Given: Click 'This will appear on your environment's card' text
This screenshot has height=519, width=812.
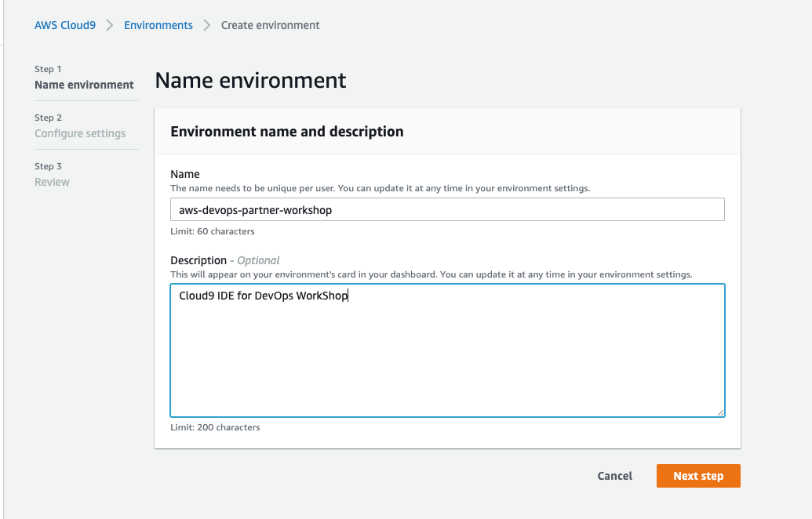Looking at the screenshot, I should pos(431,274).
